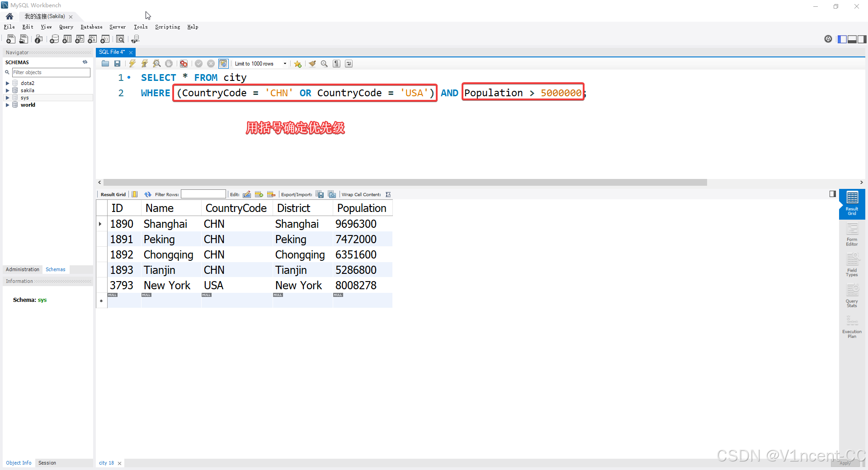This screenshot has width=868, height=470.
Task: Switch to Schemas tab
Action: (56, 269)
